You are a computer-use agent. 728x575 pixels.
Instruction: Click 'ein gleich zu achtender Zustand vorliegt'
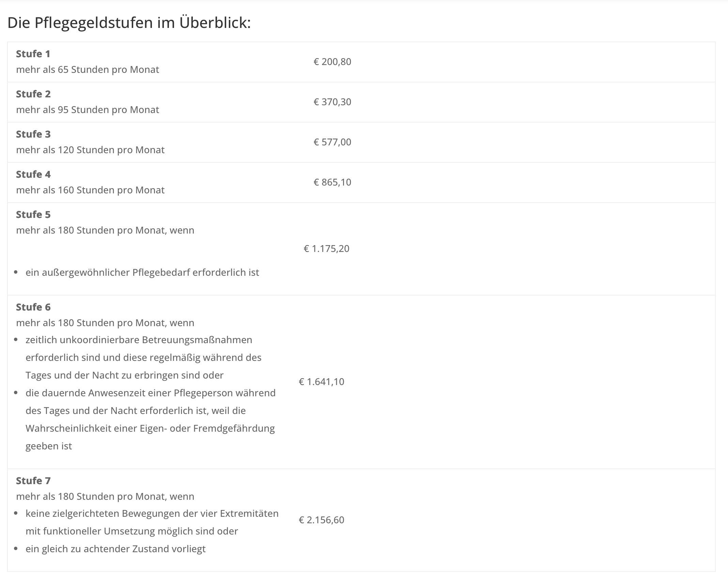(x=115, y=549)
